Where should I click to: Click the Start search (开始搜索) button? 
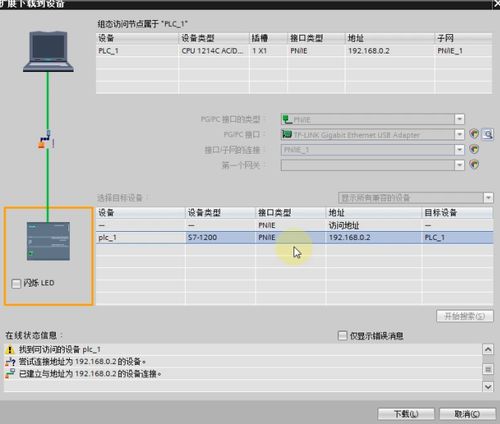465,316
